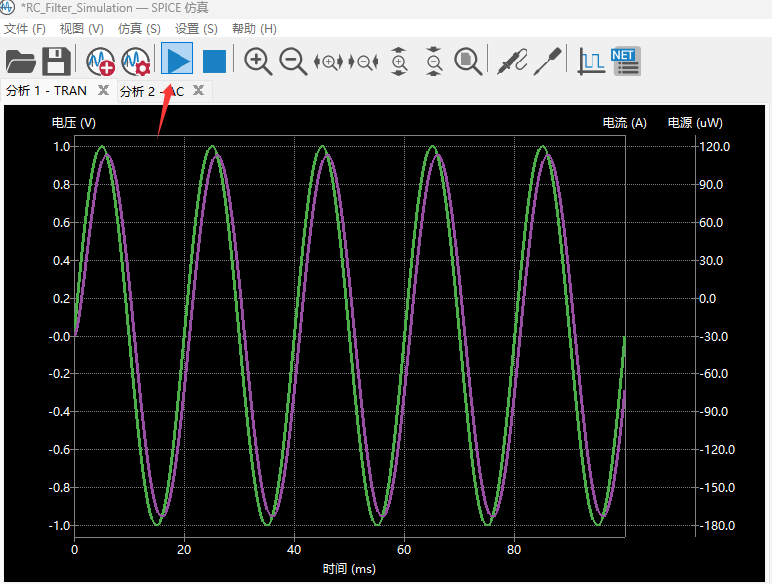The width and height of the screenshot is (772, 584).
Task: Select the probe tool from schematic
Action: pos(512,62)
